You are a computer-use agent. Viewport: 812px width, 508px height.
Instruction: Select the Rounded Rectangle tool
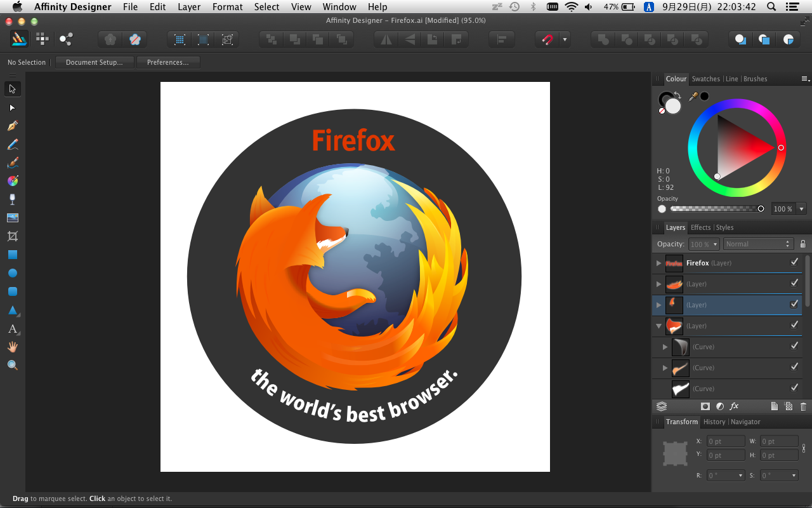pyautogui.click(x=12, y=291)
